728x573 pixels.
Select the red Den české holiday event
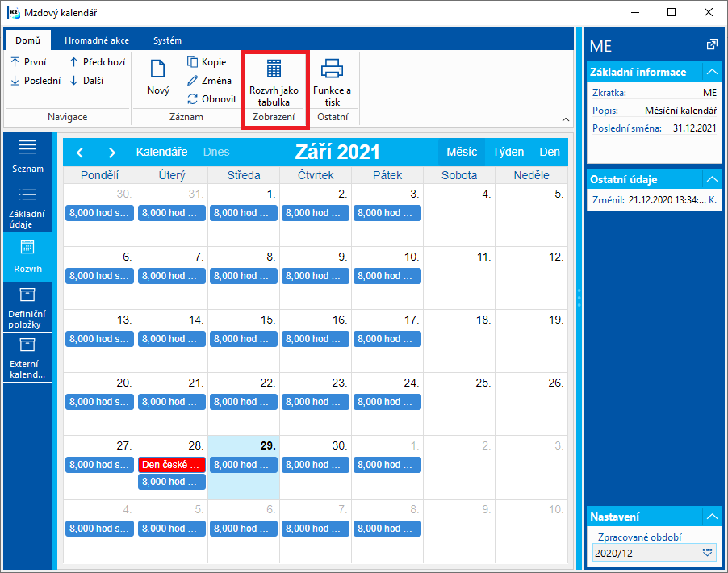[x=172, y=465]
